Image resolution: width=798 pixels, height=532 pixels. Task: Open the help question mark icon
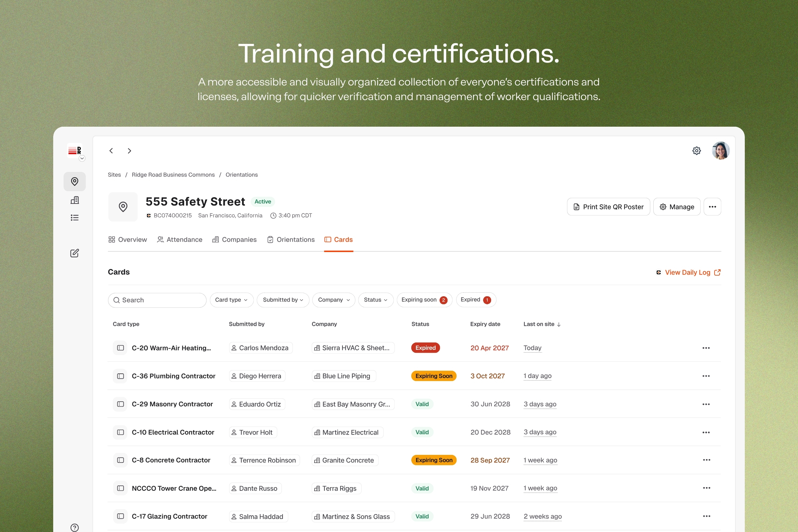pos(74,527)
